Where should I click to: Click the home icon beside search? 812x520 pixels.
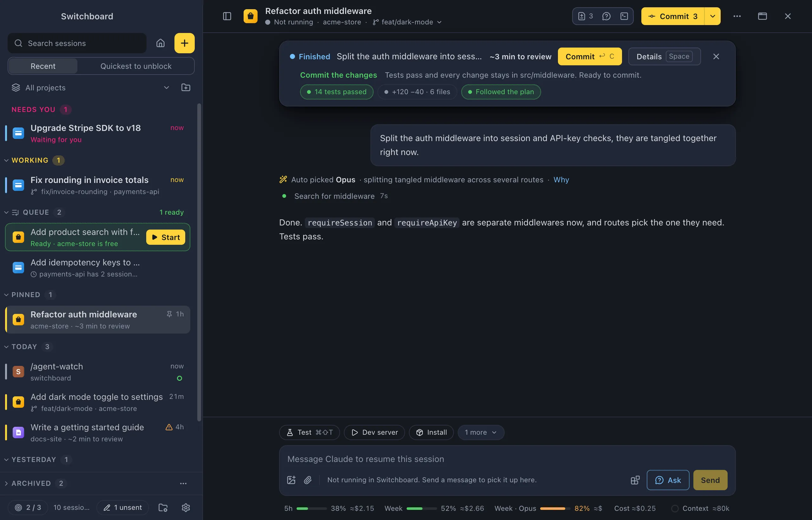tap(160, 43)
